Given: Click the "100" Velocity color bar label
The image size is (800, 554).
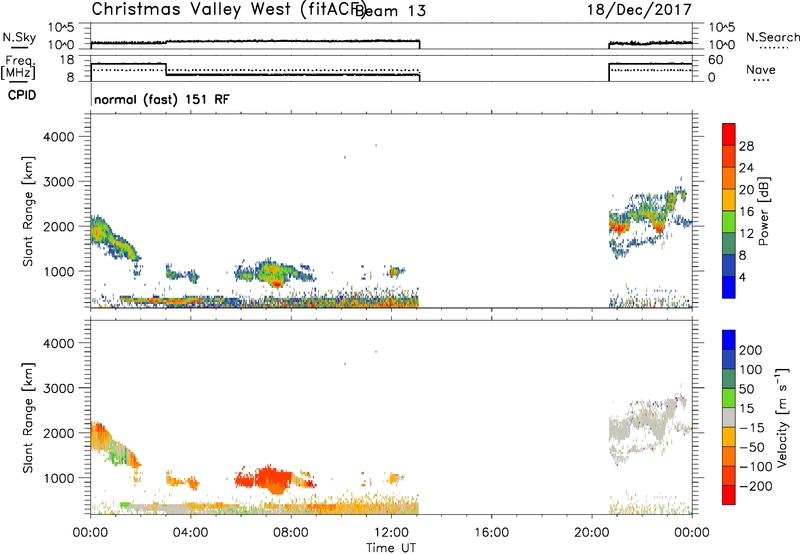Looking at the screenshot, I should (751, 370).
